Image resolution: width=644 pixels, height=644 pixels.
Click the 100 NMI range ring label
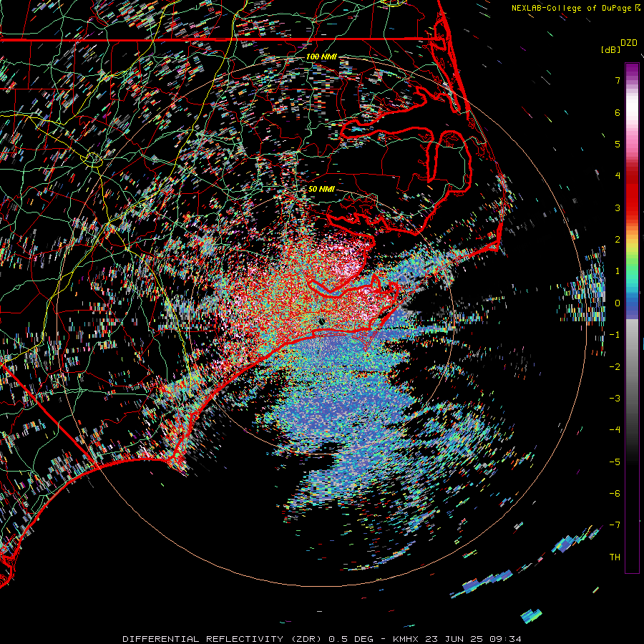[321, 57]
